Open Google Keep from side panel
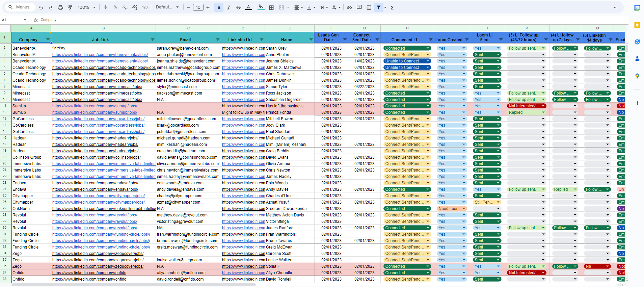 [637, 25]
